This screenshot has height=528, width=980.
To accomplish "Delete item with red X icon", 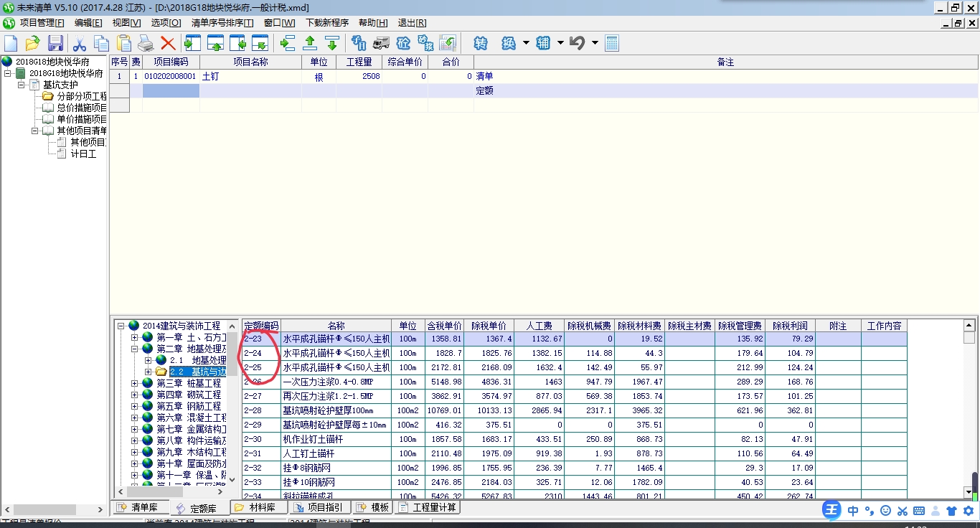I will point(168,43).
